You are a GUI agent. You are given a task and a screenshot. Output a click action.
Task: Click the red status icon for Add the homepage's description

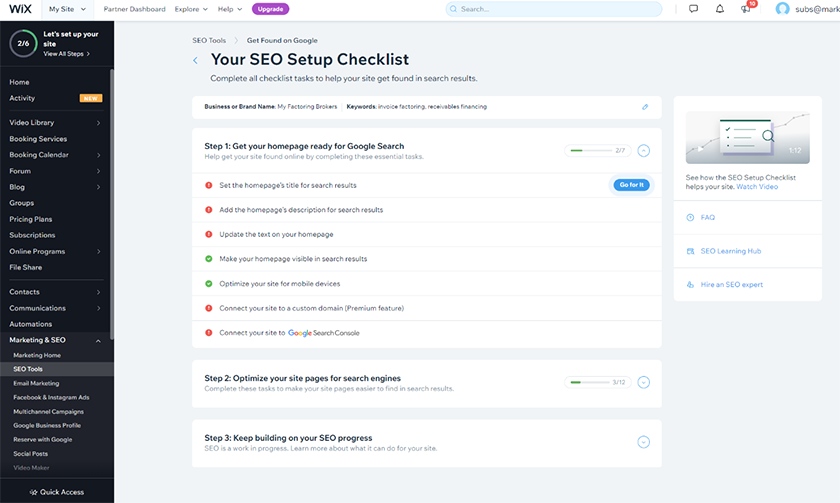pyautogui.click(x=209, y=210)
